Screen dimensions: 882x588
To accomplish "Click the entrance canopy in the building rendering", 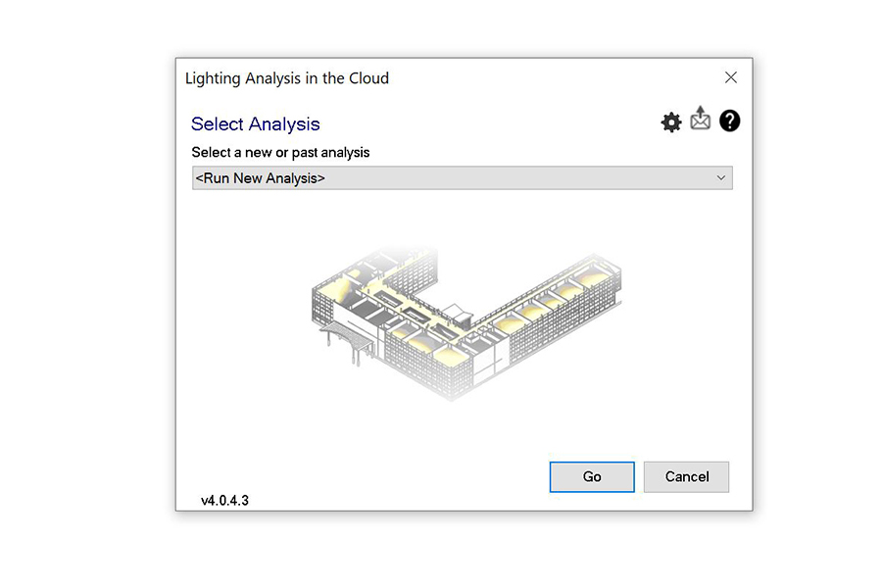I will click(x=345, y=338).
